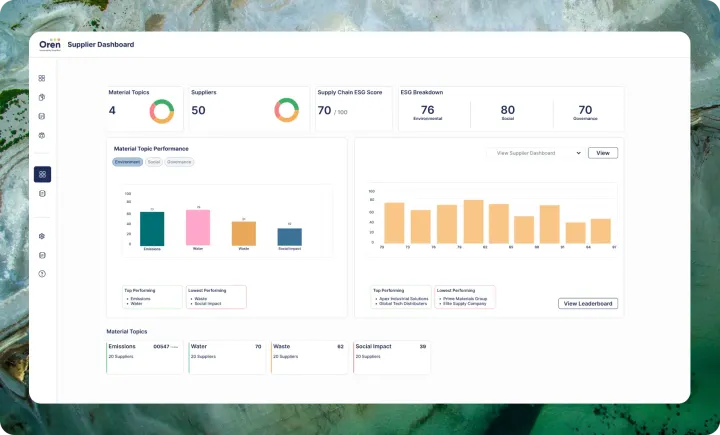Click the View button beside dropdown

(602, 153)
